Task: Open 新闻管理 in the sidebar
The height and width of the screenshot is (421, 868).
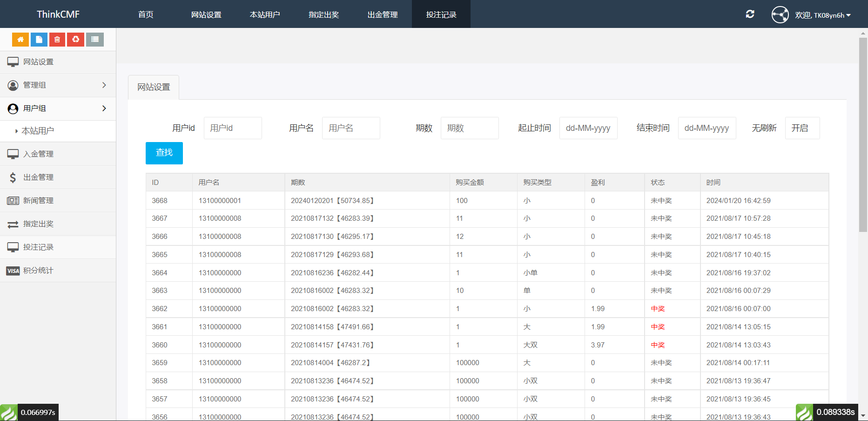Action: click(x=58, y=201)
